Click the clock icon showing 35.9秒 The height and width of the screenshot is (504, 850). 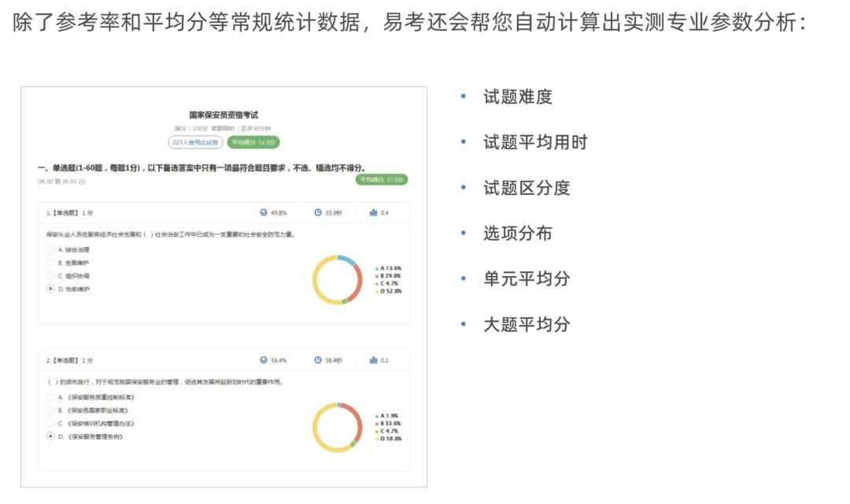click(318, 212)
